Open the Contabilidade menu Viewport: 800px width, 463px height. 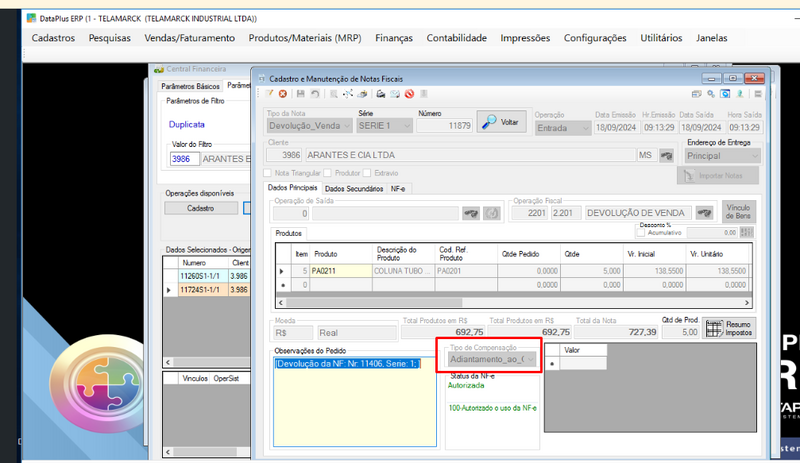[x=457, y=38]
